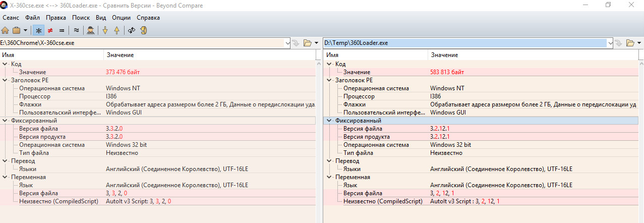
Task: Jump to Previous Difference arrow
Action: coord(116,30)
